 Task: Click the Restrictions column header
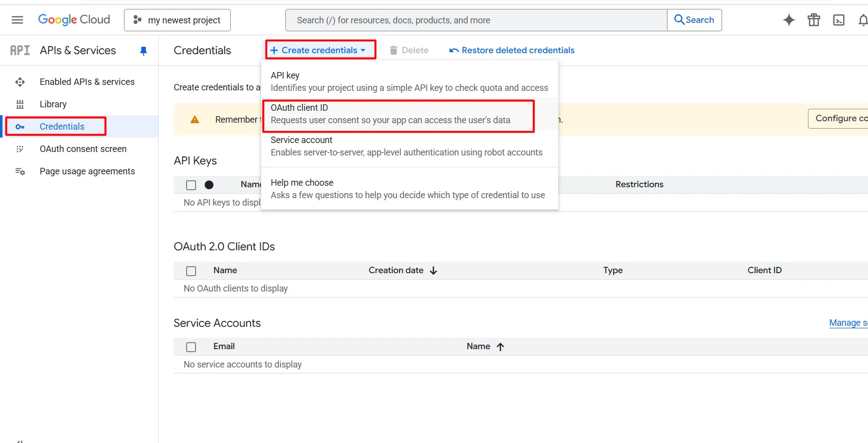[639, 184]
